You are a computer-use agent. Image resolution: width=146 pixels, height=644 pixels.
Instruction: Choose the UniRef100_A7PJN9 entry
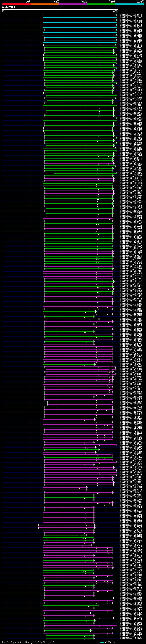pos(131,82)
